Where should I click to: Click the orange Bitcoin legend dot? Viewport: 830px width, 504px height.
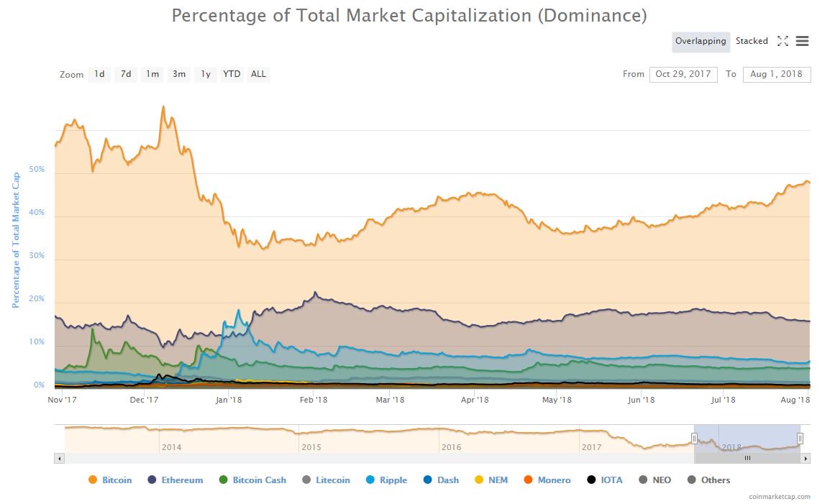[94, 480]
